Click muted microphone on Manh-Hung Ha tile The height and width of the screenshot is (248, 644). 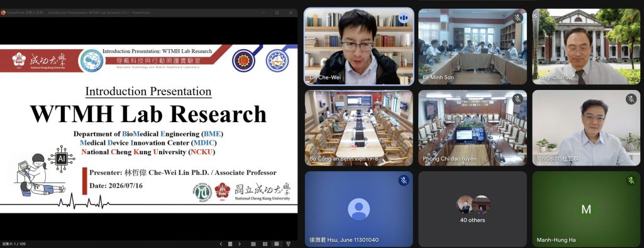click(631, 180)
